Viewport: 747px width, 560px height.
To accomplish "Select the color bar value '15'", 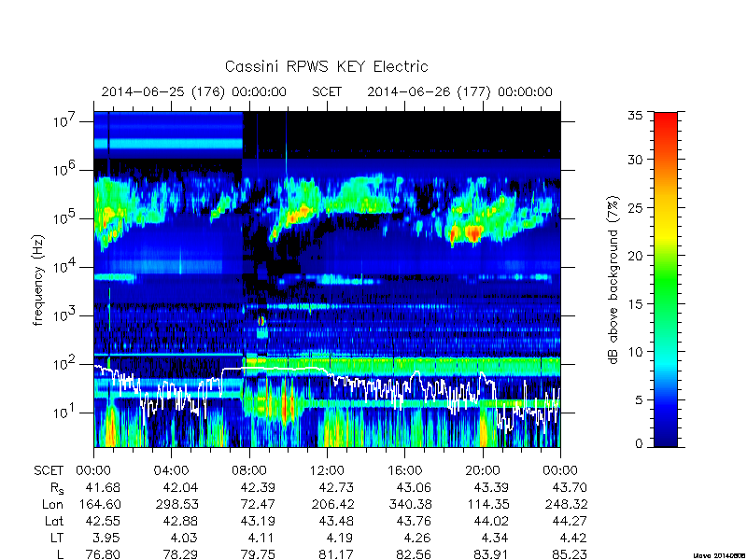I will 635,303.
